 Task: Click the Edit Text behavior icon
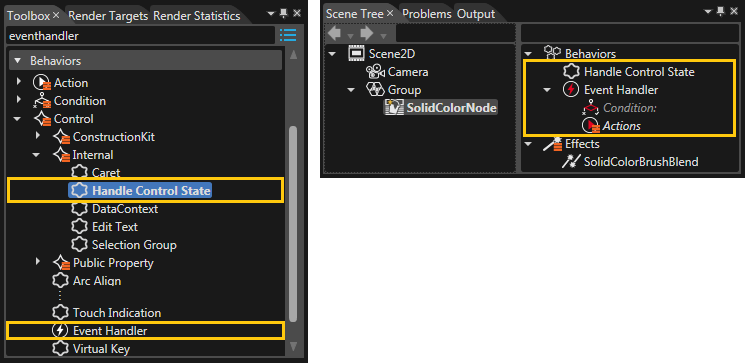(80, 227)
